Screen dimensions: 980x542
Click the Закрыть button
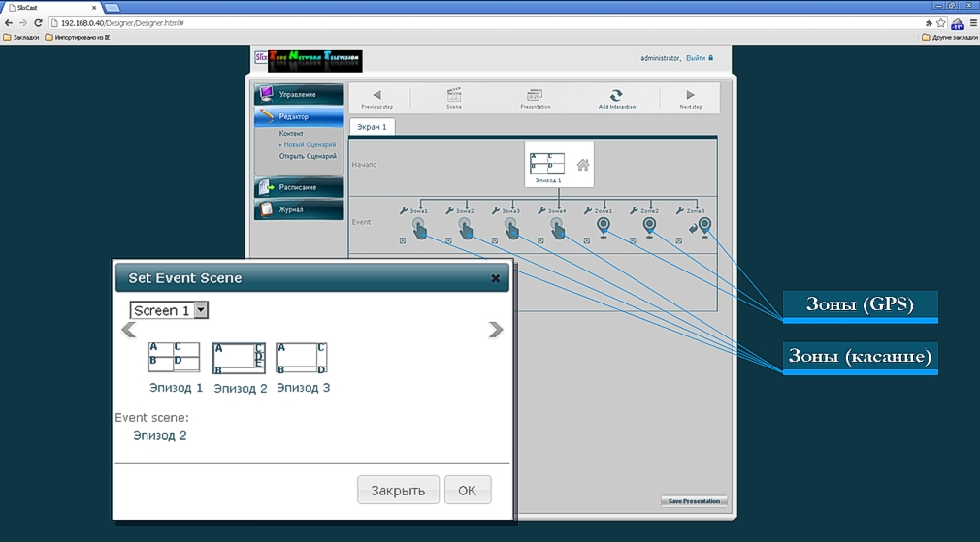tap(398, 490)
